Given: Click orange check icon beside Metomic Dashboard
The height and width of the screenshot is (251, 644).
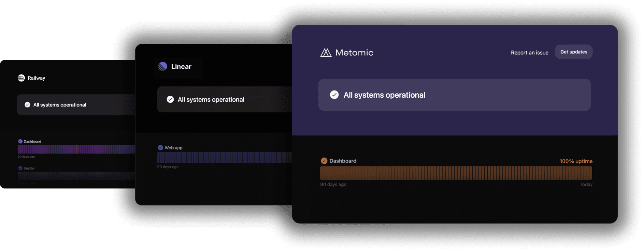Looking at the screenshot, I should 324,161.
